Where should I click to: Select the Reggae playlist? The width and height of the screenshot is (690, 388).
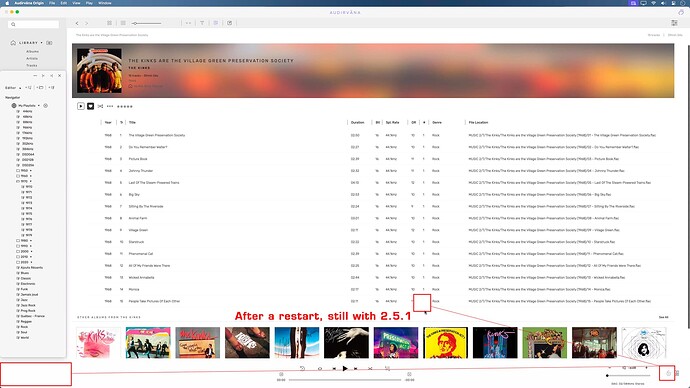pos(26,322)
